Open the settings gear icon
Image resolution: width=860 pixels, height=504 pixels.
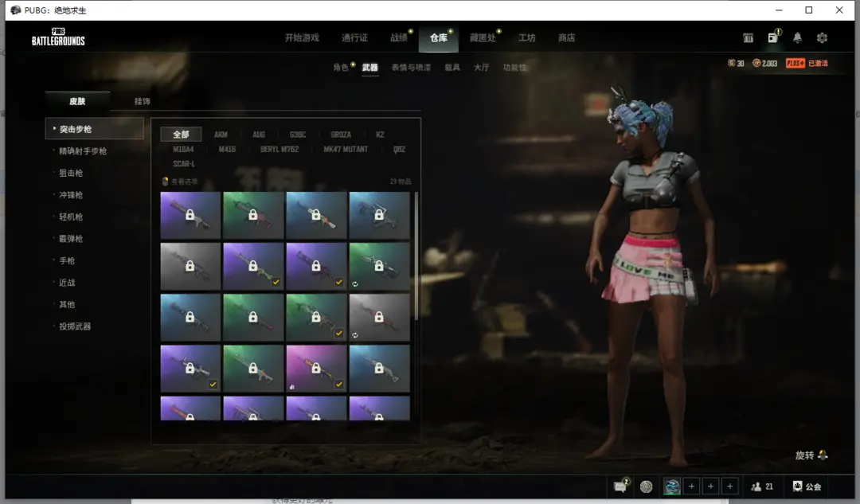pyautogui.click(x=822, y=38)
